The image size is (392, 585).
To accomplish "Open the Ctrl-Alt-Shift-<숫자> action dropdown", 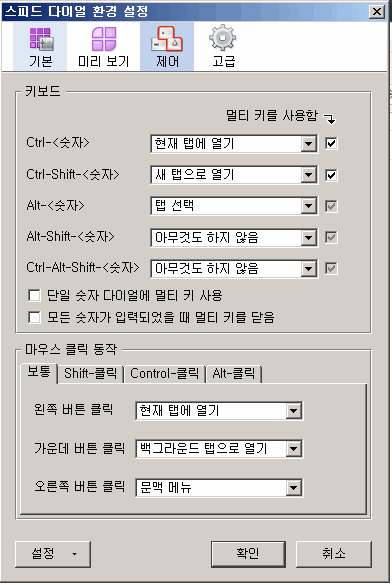I will pos(234,269).
